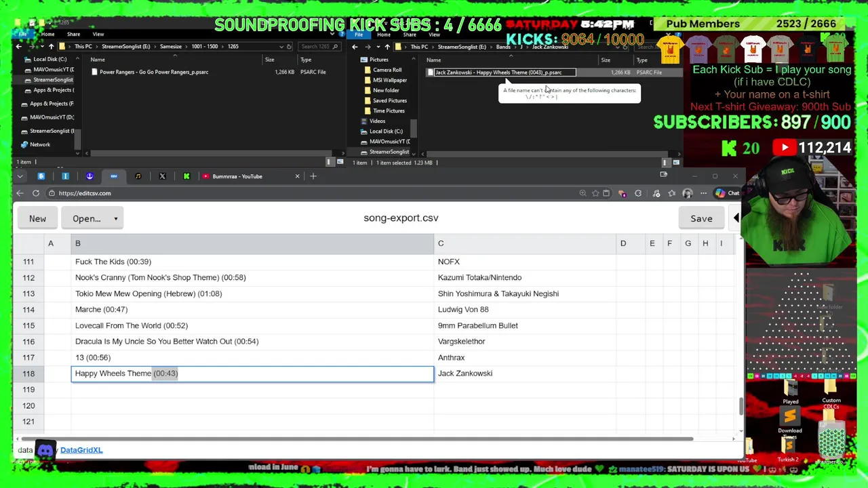The image size is (868, 488).
Task: Click cell 'Nook's Cranny (Tom Nook's Shop Theme) (00:58)'
Action: (252, 277)
